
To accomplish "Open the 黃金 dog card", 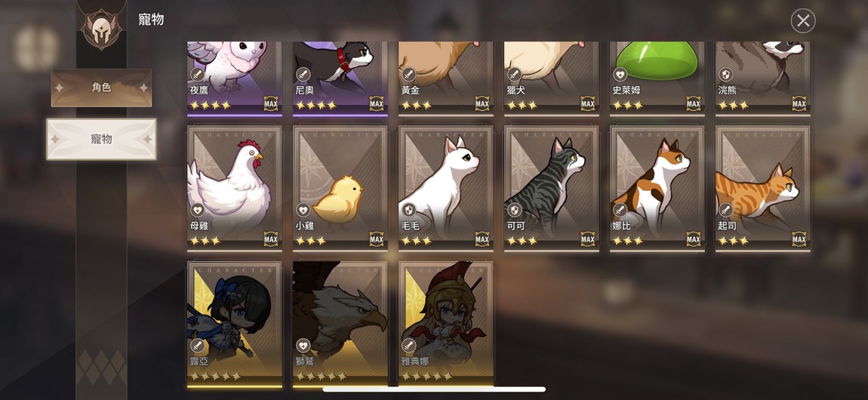I will (445, 78).
